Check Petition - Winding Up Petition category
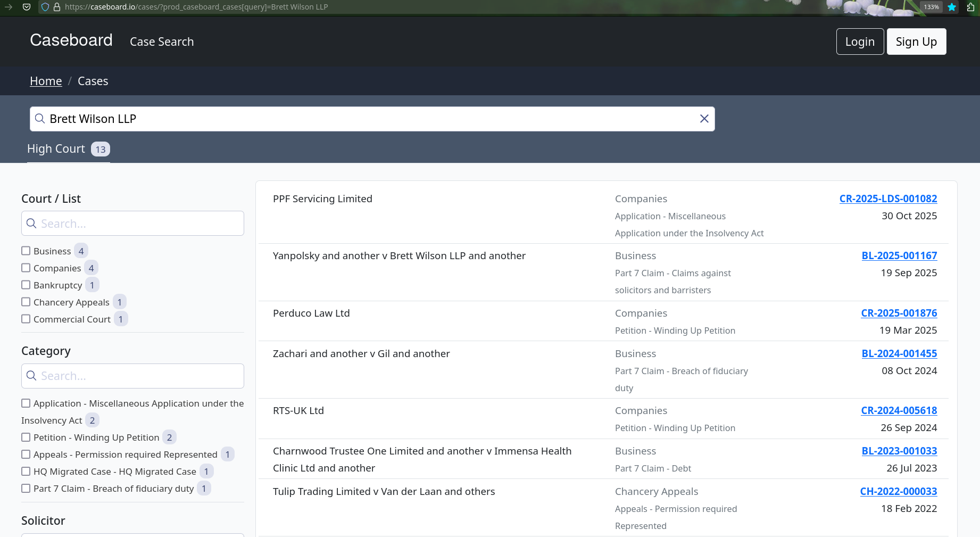 pos(26,437)
